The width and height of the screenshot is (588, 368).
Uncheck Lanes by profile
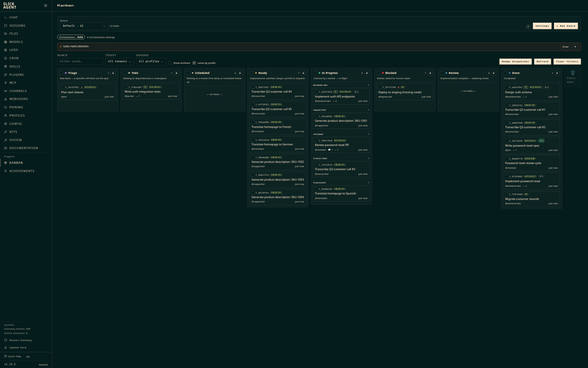[194, 63]
